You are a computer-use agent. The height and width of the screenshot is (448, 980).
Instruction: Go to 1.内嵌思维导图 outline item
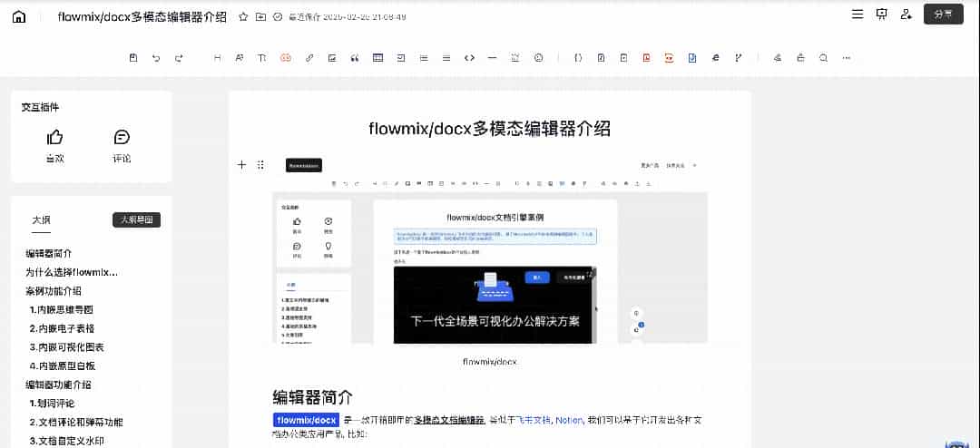(x=62, y=310)
